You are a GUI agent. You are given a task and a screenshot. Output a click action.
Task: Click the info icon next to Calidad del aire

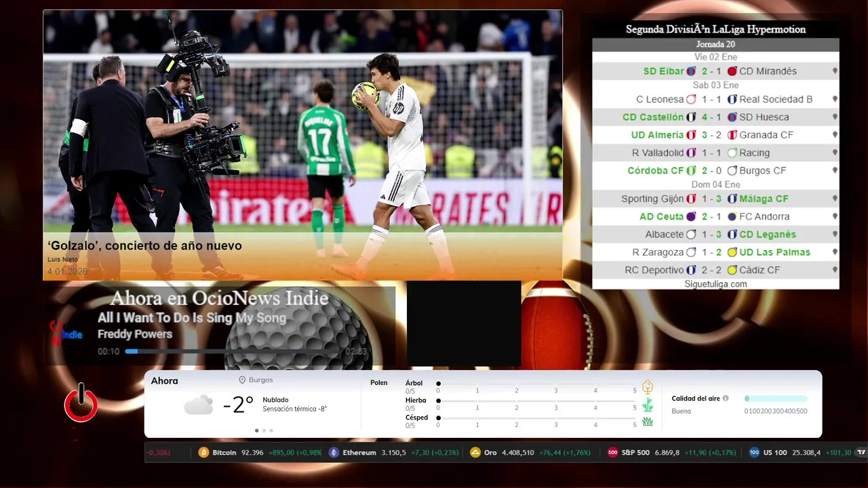coord(726,399)
